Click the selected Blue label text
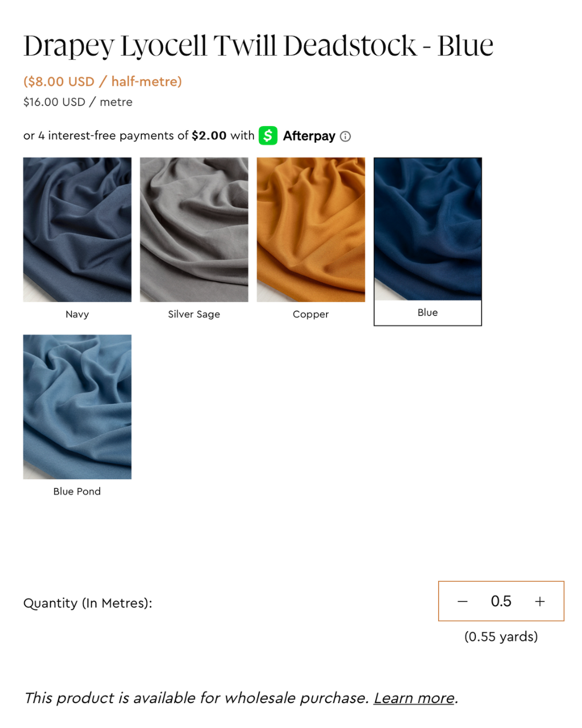This screenshot has width=582, height=728. click(428, 313)
